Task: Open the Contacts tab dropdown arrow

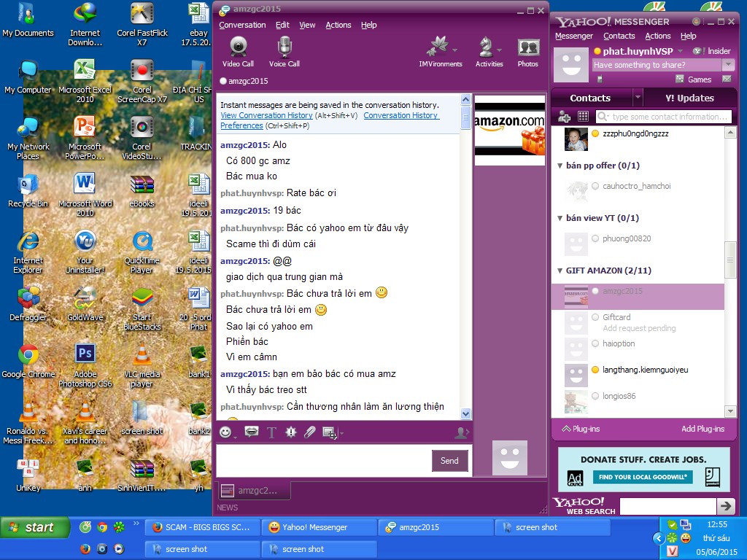Action: [638, 98]
